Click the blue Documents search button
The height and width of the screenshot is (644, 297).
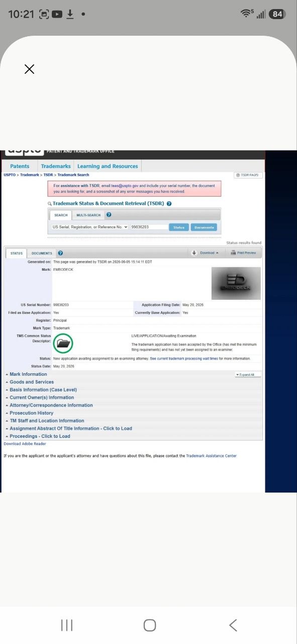click(204, 227)
